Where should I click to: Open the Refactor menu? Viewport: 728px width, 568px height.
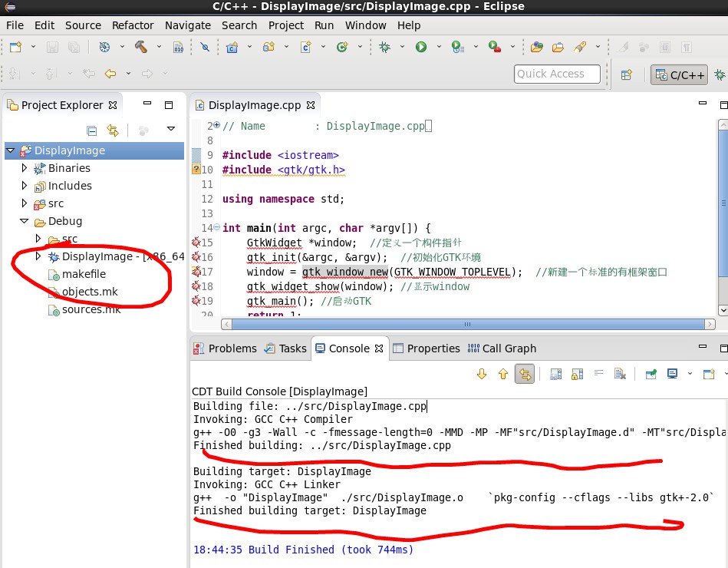click(x=133, y=25)
